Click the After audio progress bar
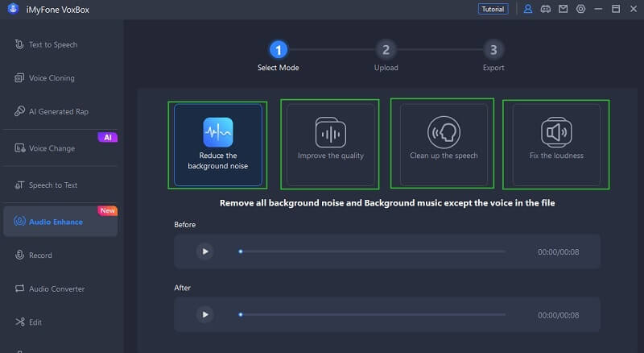The image size is (644, 353). [372, 315]
